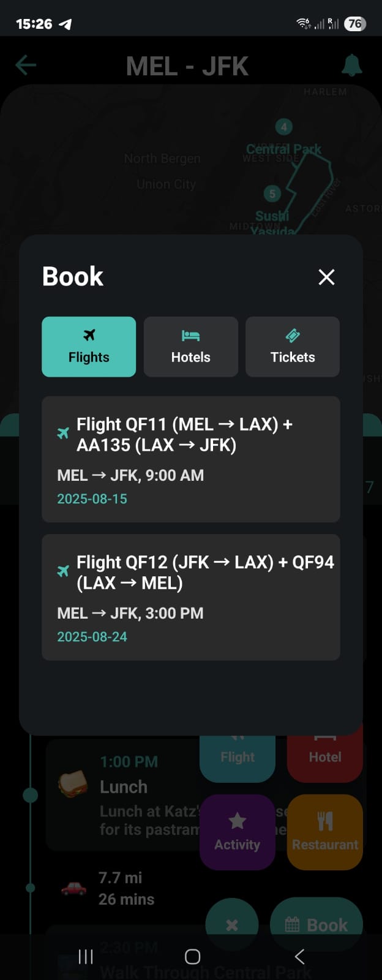Screen dimensions: 382x980
Task: Open Android recent apps button
Action: 86,957
